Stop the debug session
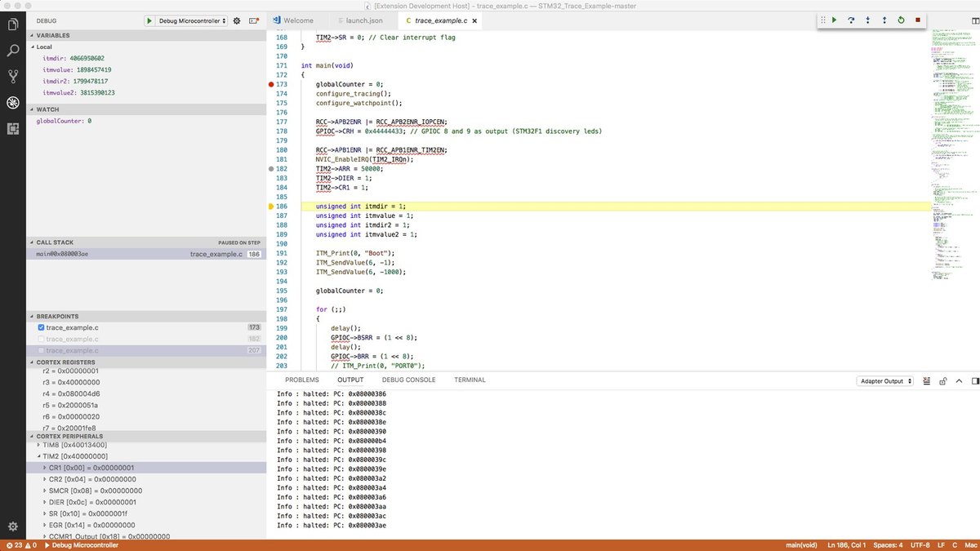 pos(918,20)
